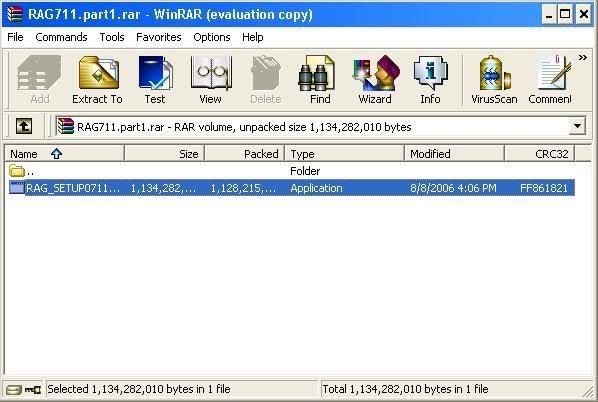Click the Folder type label
Screen dimensions: 598x402
tap(305, 171)
